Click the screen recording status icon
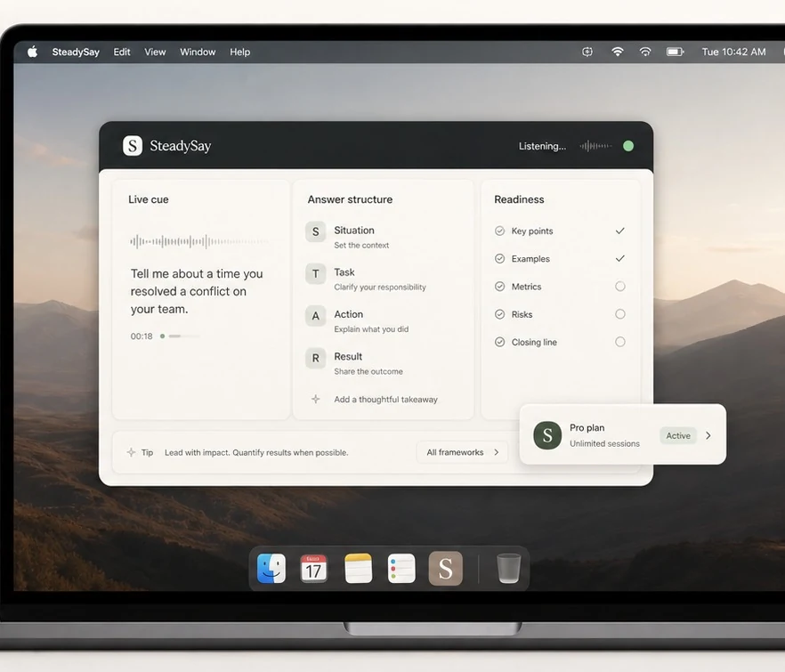Viewport: 785px width, 672px height. pyautogui.click(x=587, y=52)
